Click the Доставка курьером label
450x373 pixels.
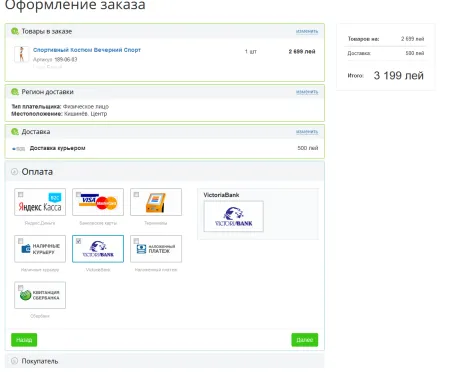pos(57,148)
